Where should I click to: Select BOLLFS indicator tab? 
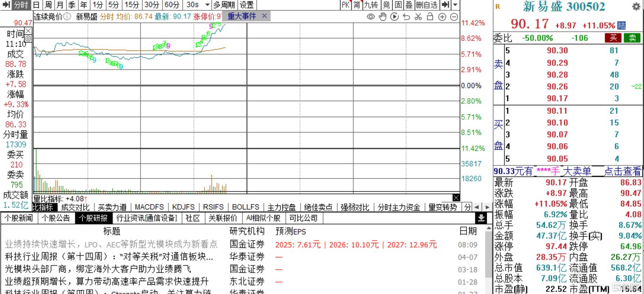pos(245,207)
